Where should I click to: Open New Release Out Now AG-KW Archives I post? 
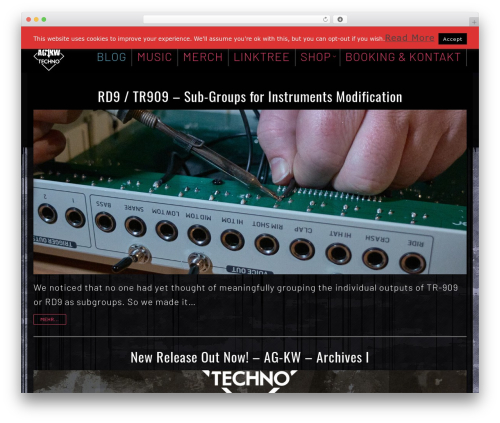(249, 358)
